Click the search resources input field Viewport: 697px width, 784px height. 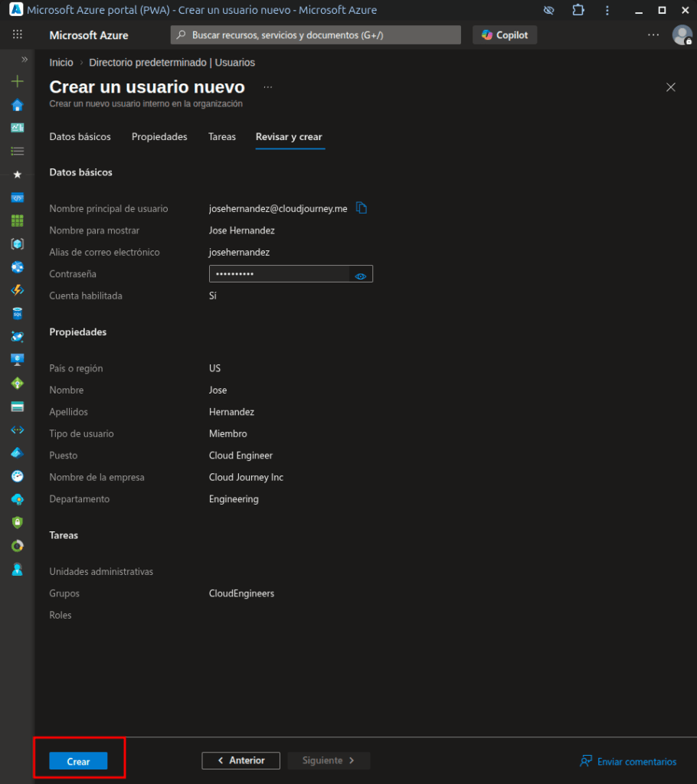pyautogui.click(x=316, y=35)
